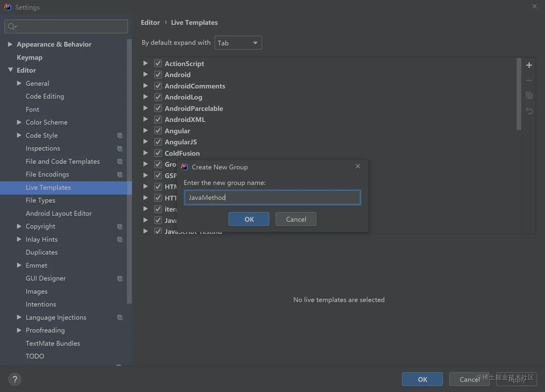This screenshot has width=545, height=392.
Task: Click the Duplicate template icon
Action: pos(529,95)
